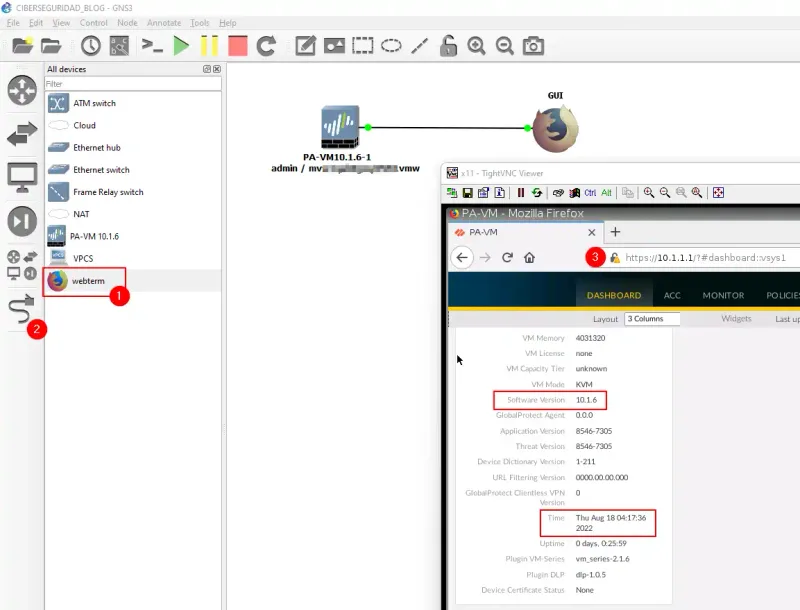Select the Draw an ellipse tool
This screenshot has height=610, width=800.
point(391,45)
